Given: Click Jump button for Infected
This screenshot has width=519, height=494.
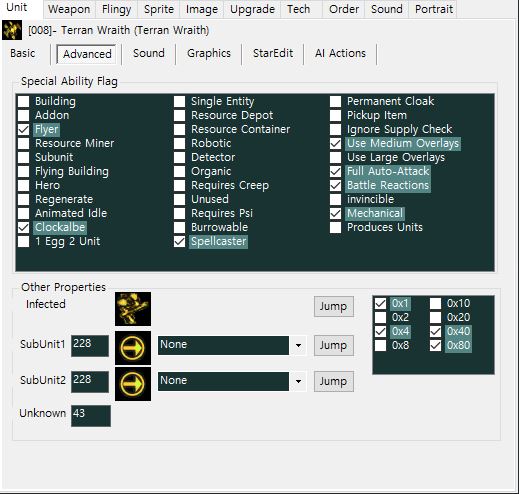Looking at the screenshot, I should click(x=334, y=306).
